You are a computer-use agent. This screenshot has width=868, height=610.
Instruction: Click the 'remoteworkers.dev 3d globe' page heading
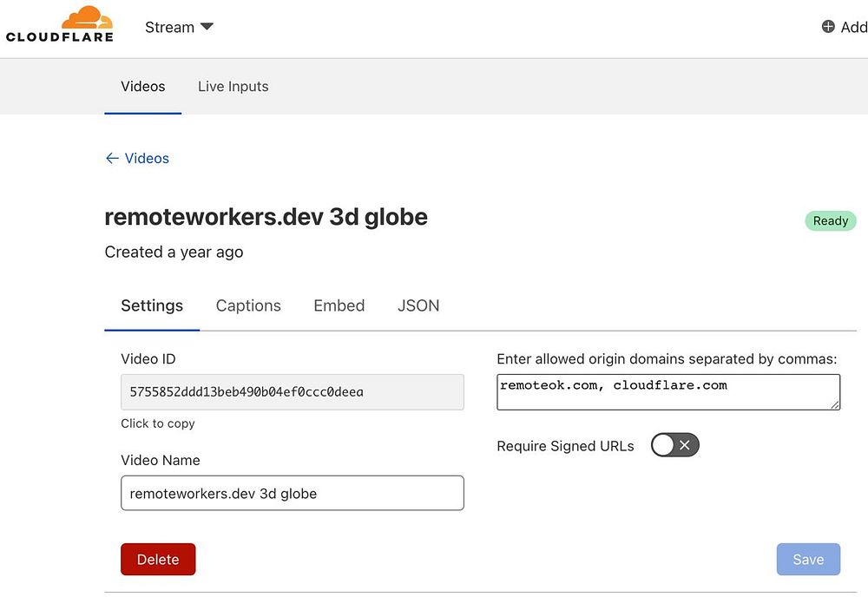pyautogui.click(x=266, y=217)
